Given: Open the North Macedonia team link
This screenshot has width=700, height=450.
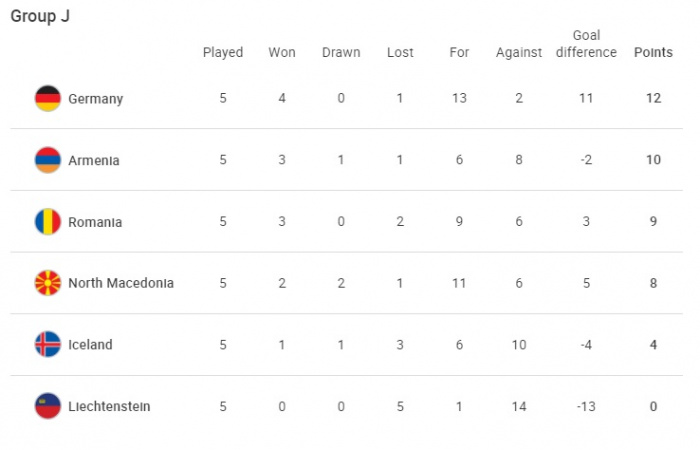Looking at the screenshot, I should tap(121, 283).
